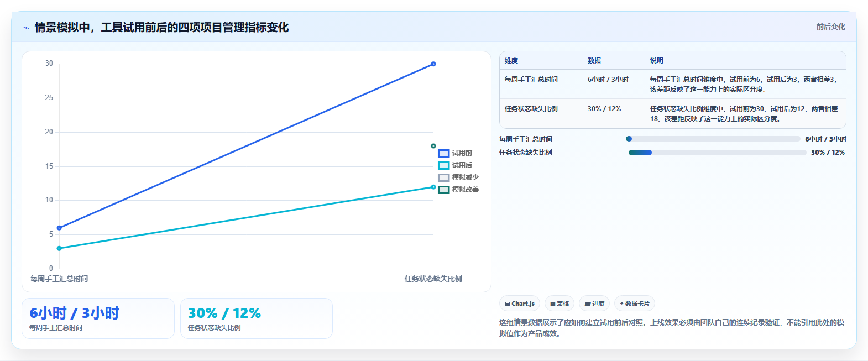This screenshot has height=361, width=868.
Task: Click the 试用后 data point at 12
Action: (x=433, y=187)
